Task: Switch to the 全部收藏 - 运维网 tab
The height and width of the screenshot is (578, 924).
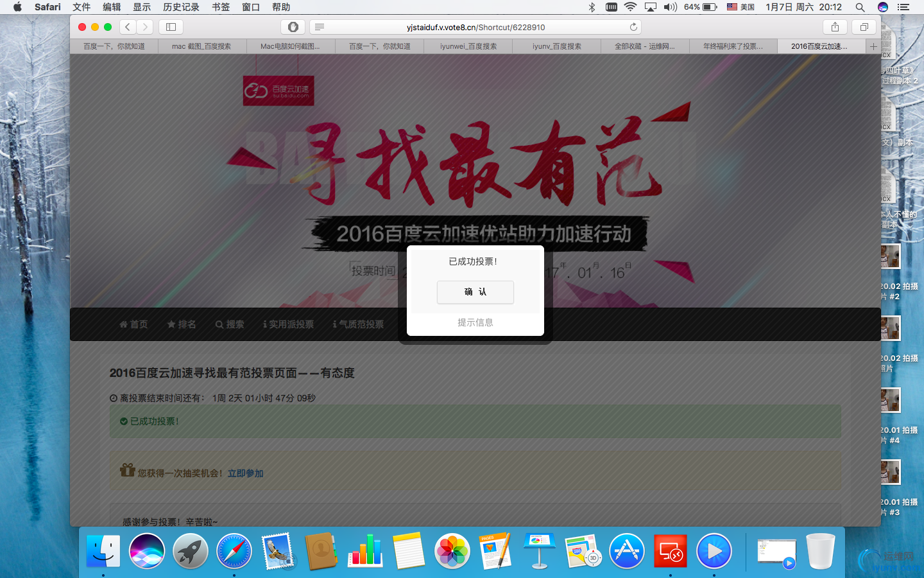Action: click(x=645, y=46)
